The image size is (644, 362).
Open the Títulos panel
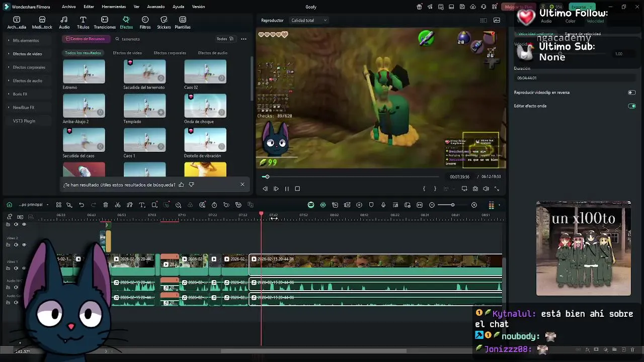pos(83,23)
